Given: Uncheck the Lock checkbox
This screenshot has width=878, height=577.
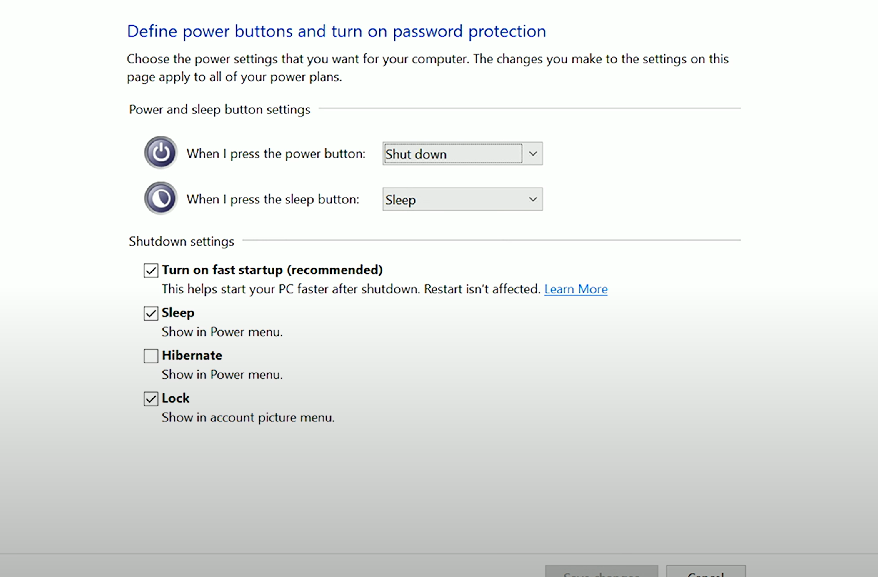Looking at the screenshot, I should coord(151,399).
